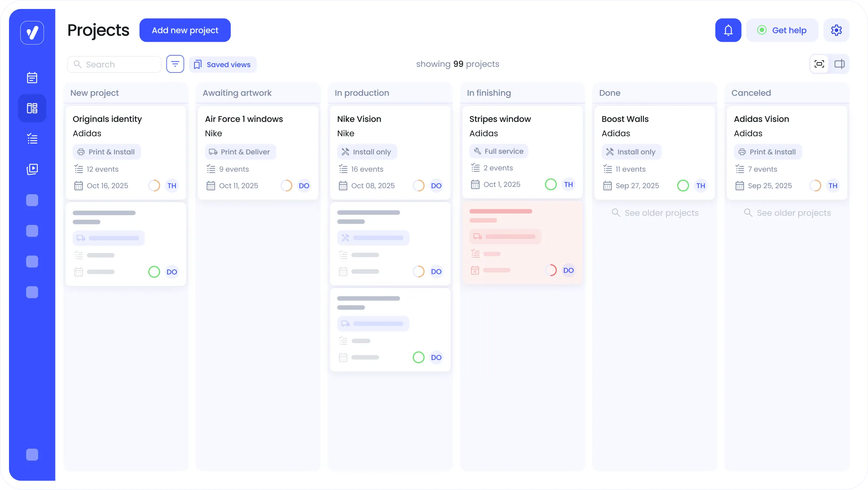This screenshot has height=490, width=868.
Task: Click the filter icon button
Action: (x=175, y=64)
